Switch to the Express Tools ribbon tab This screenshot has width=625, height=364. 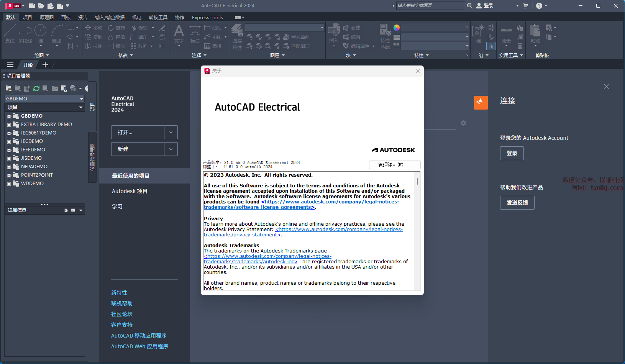[x=207, y=17]
